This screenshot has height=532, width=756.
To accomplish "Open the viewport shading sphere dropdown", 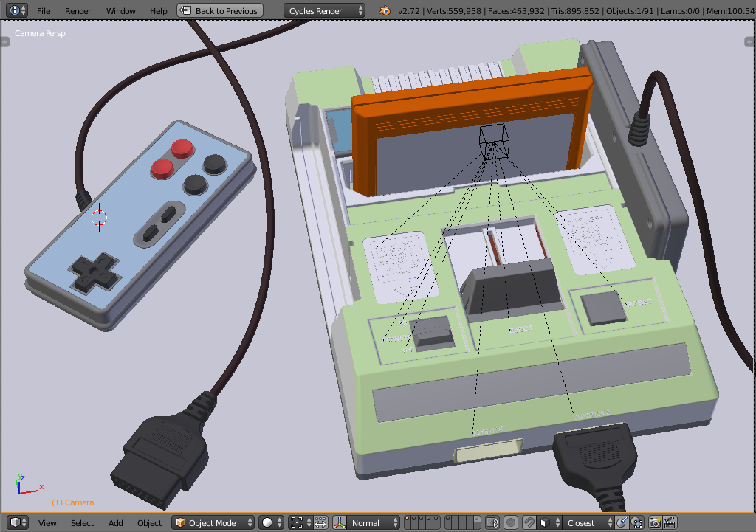I will pos(270,522).
